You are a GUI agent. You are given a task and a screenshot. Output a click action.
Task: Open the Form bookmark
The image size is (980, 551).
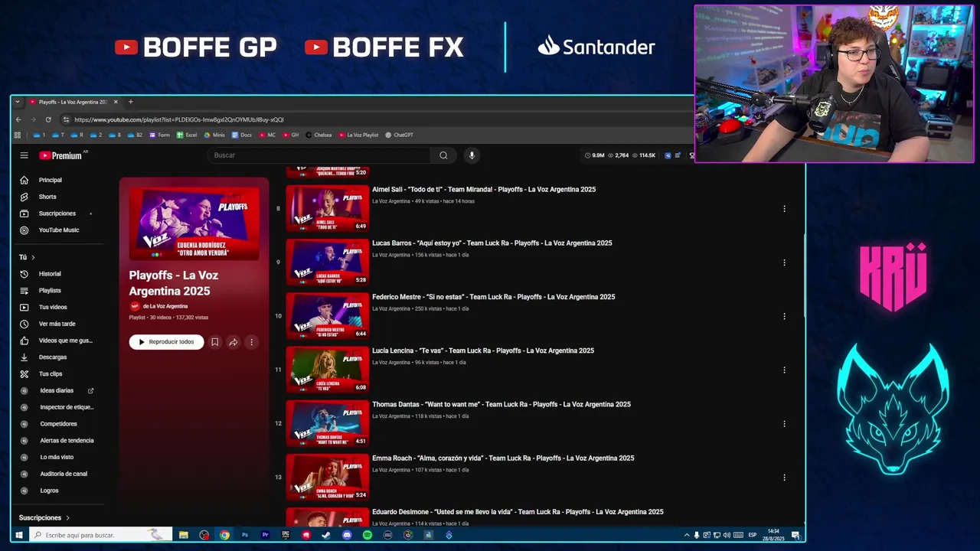point(159,135)
